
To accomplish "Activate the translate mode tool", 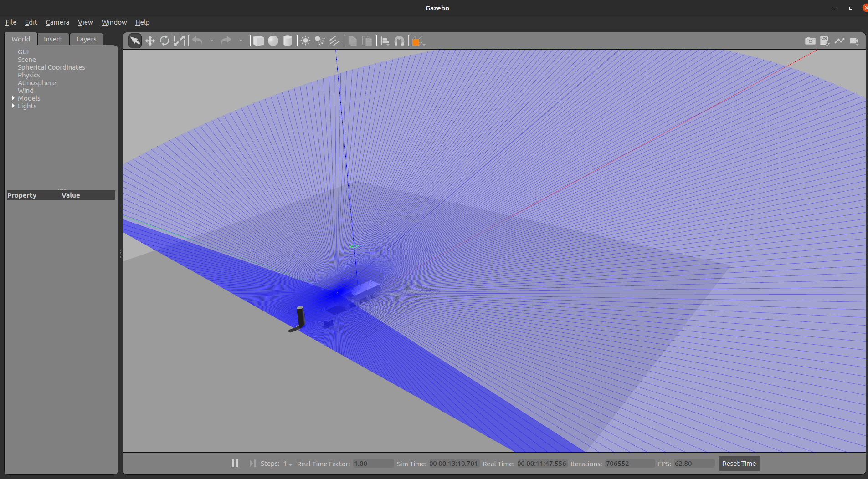I will (x=150, y=41).
